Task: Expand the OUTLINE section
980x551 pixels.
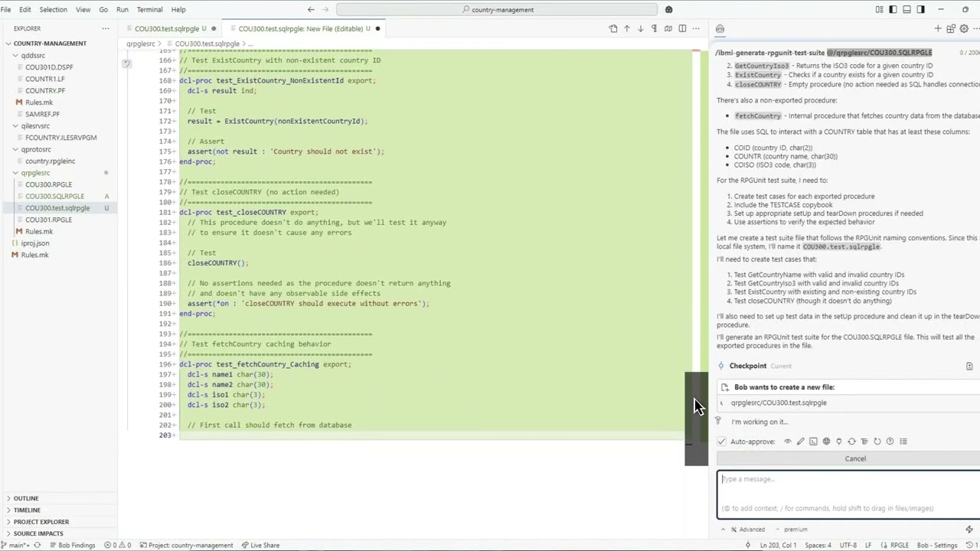Action: 25,498
